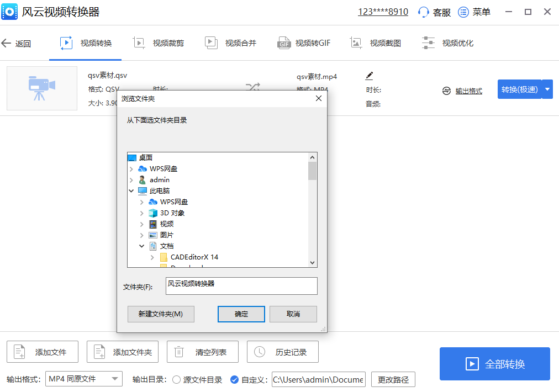
Task: Switch to the 视频合并 tab
Action: point(230,43)
